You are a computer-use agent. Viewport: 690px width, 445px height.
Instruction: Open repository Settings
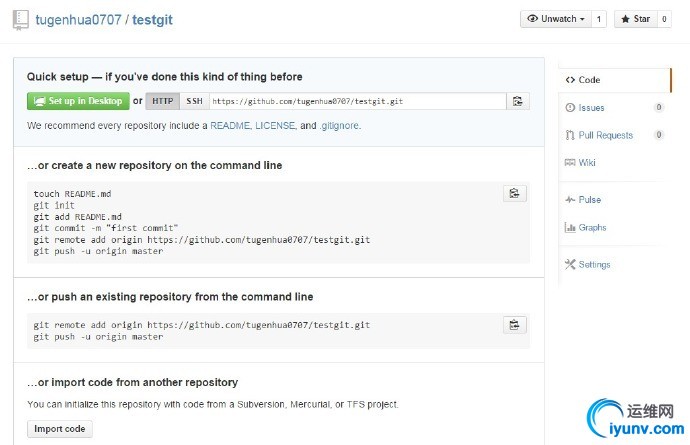point(594,265)
